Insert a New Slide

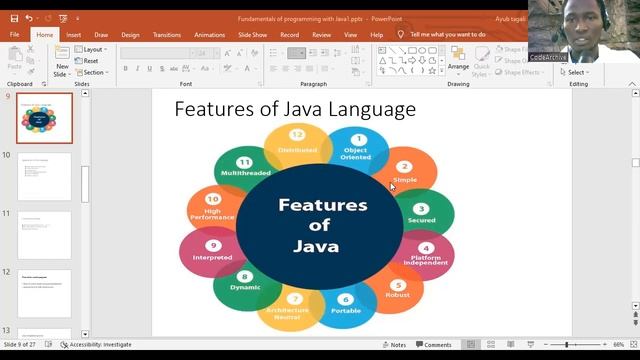coord(62,62)
